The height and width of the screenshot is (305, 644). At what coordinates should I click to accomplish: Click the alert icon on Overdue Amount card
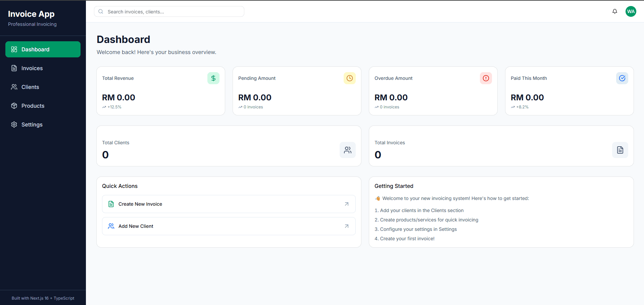click(x=486, y=78)
